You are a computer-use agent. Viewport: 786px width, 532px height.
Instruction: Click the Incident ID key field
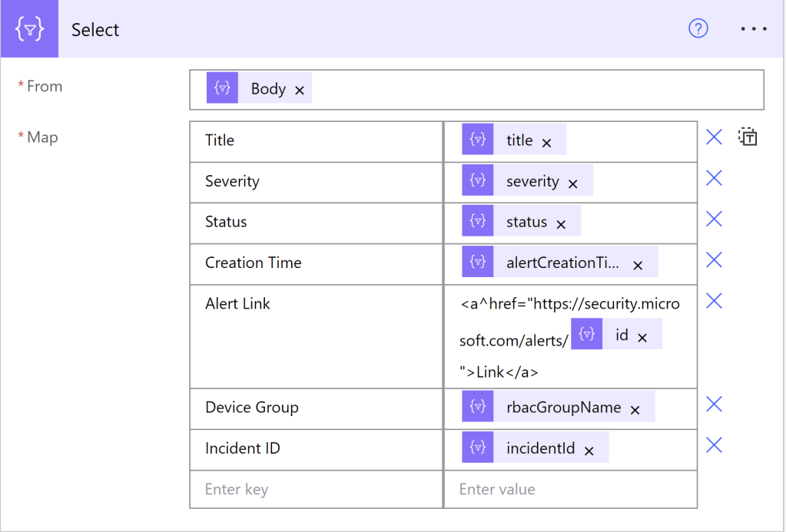316,449
